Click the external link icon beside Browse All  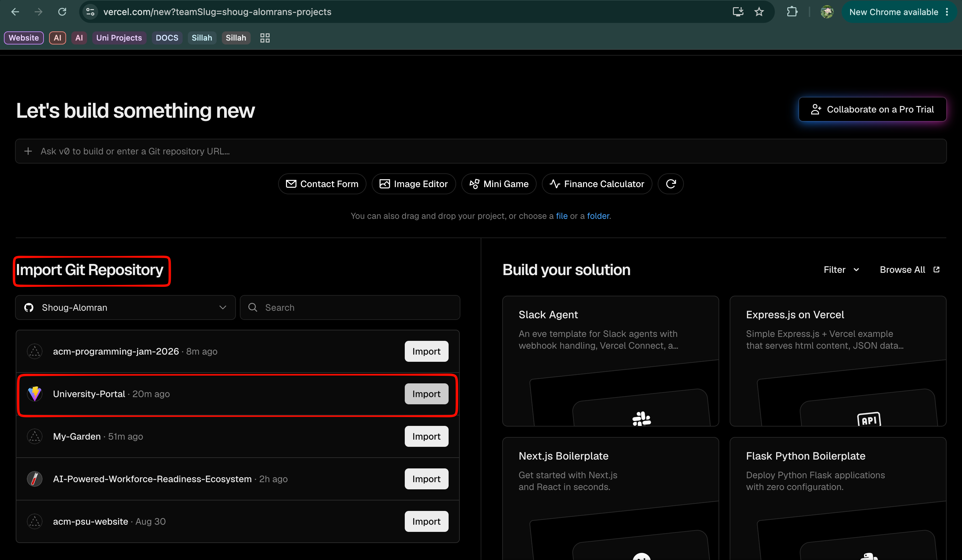pyautogui.click(x=936, y=270)
